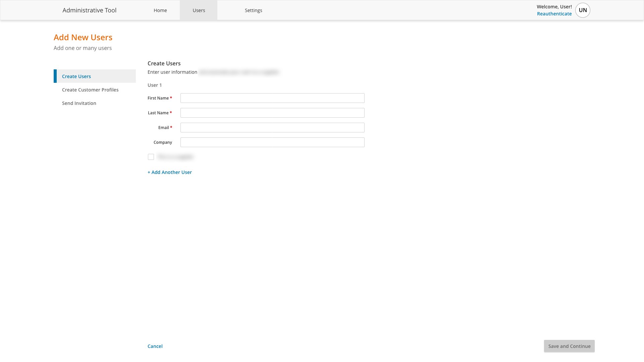Click the First Name input field
Image resolution: width=644 pixels, height=362 pixels.
272,98
